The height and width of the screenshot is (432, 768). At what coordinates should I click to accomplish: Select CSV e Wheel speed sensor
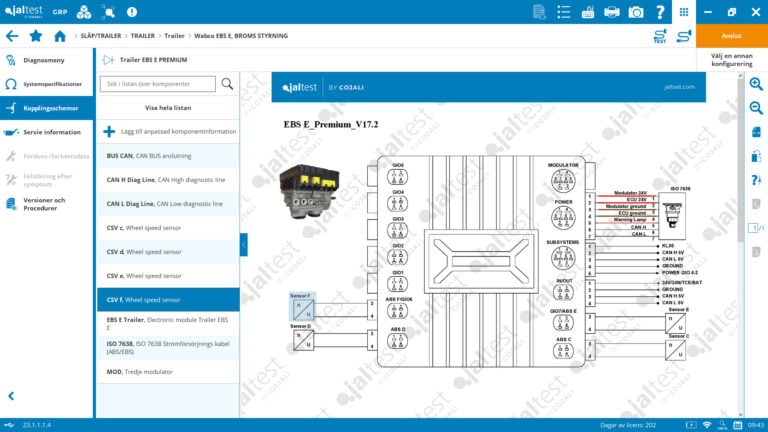tap(168, 276)
